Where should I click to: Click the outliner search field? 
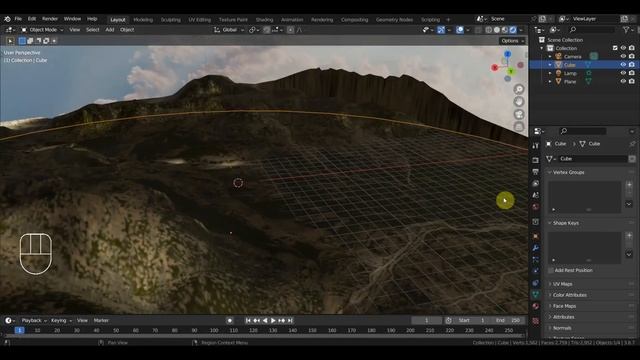coord(592,29)
